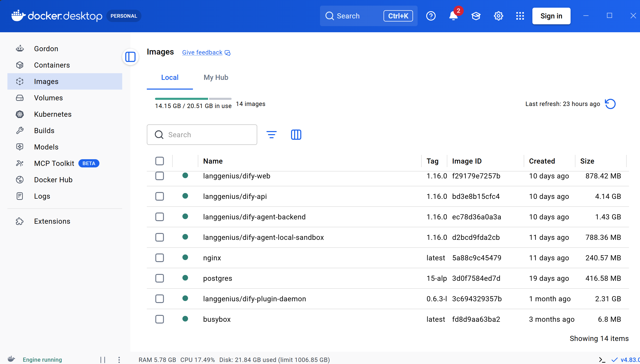The image size is (640, 364).
Task: Click the global Search Ctrl+K box
Action: pos(369,16)
